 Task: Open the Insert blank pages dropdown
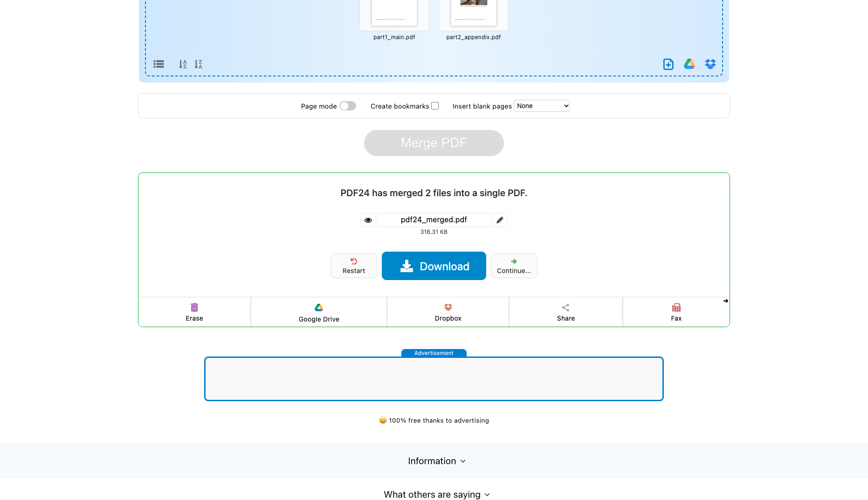point(542,106)
